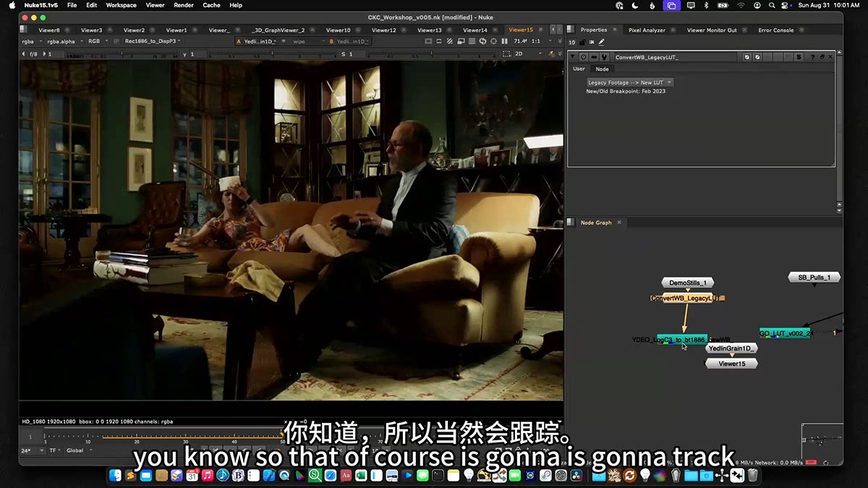Float the ConvertWB_LegacyLUT_ properties panel
868x488 pixels.
coord(822,57)
